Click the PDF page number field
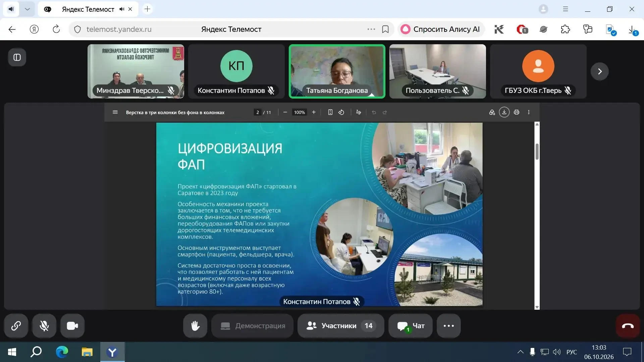This screenshot has height=362, width=644. tap(258, 112)
